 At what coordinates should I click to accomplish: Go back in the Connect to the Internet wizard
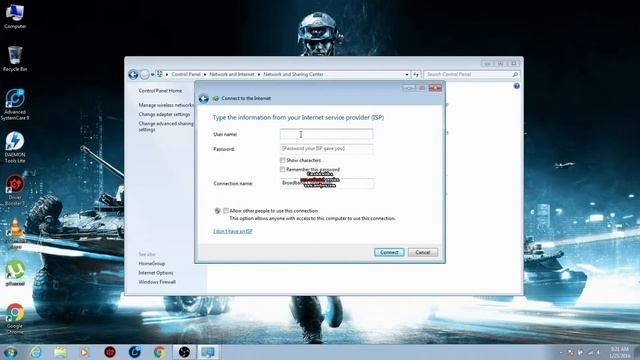(x=204, y=98)
